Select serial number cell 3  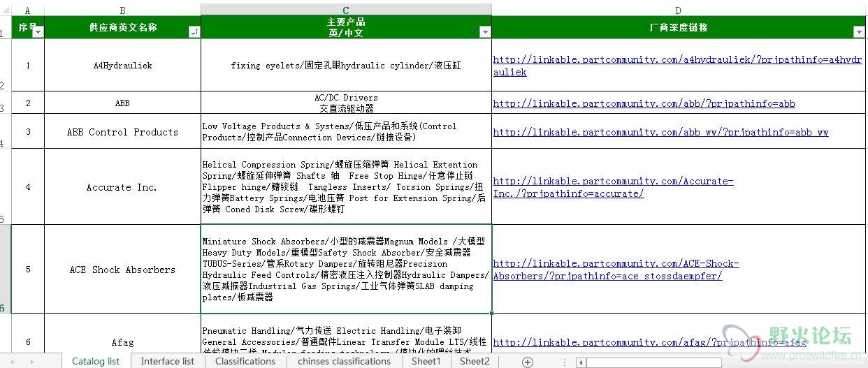[x=28, y=132]
